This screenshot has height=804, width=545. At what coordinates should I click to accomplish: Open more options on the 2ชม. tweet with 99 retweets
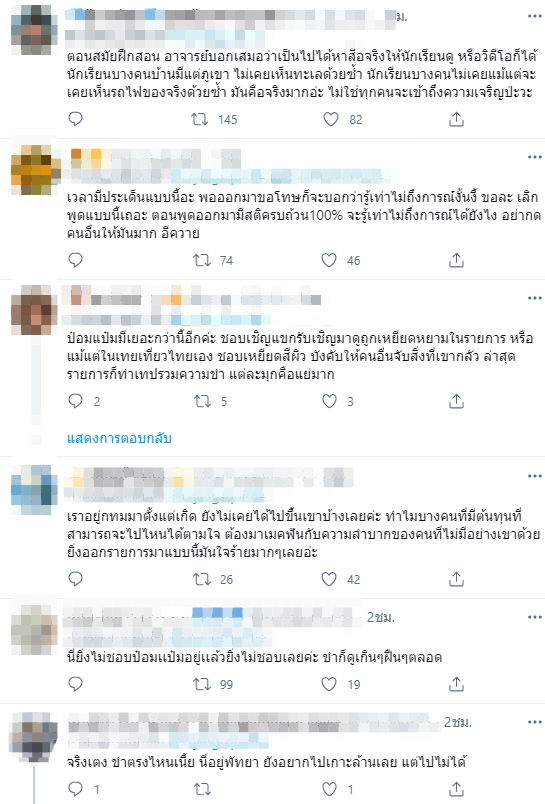[534, 617]
